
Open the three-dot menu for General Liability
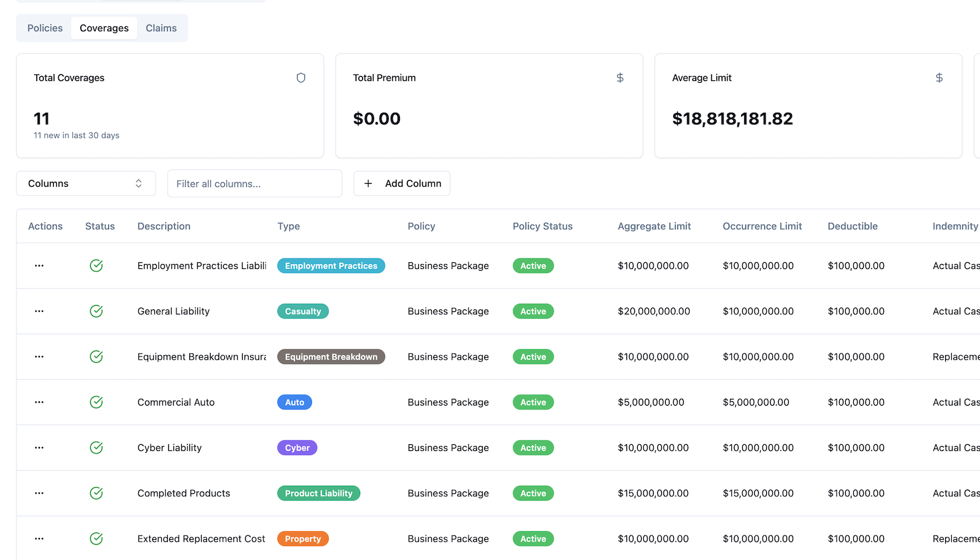point(39,311)
